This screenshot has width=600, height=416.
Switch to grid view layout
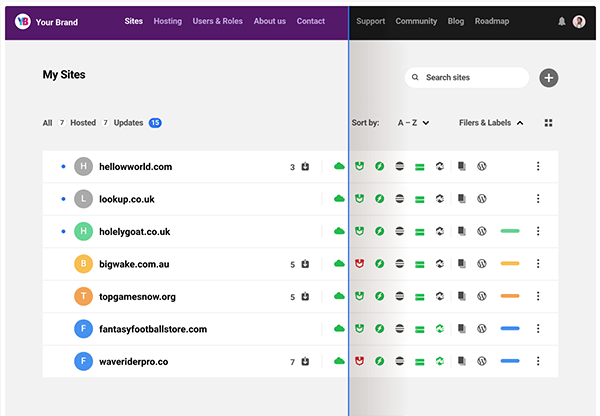pyautogui.click(x=548, y=123)
